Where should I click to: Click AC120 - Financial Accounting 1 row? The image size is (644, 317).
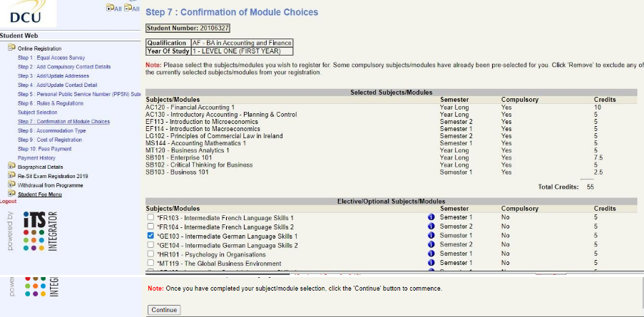[x=391, y=108]
